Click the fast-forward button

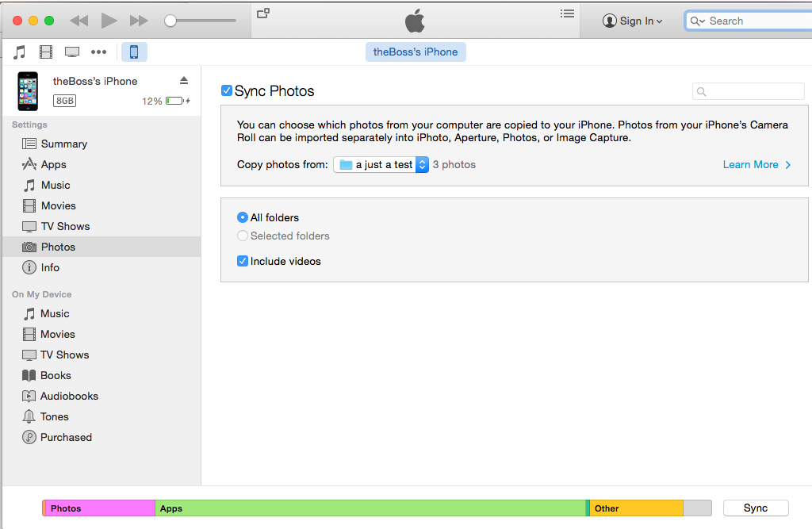tap(139, 21)
